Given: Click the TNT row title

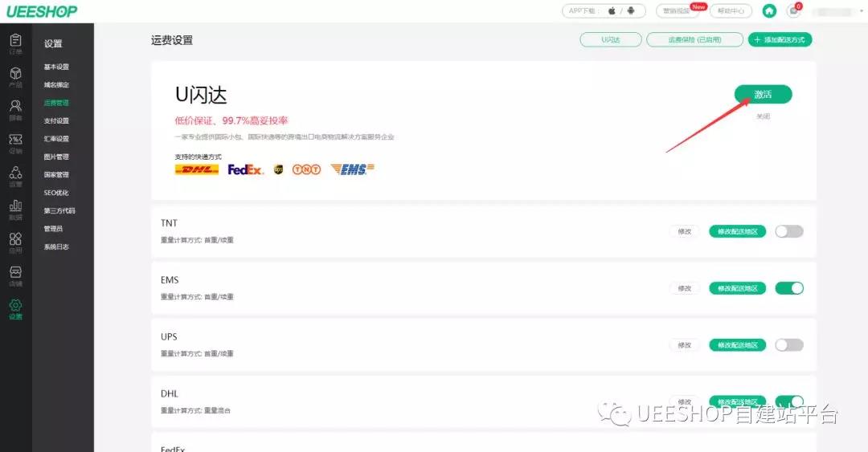Looking at the screenshot, I should tap(169, 223).
